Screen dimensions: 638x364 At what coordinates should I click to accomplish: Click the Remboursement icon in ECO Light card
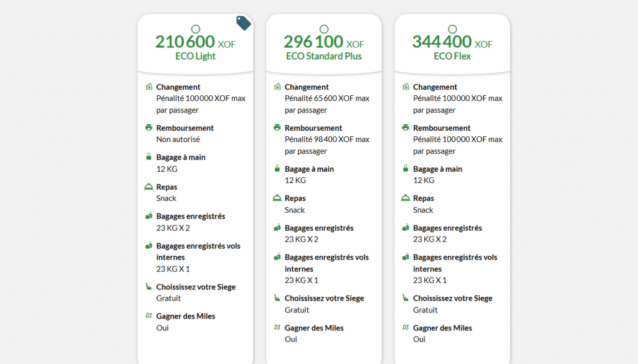pos(148,128)
